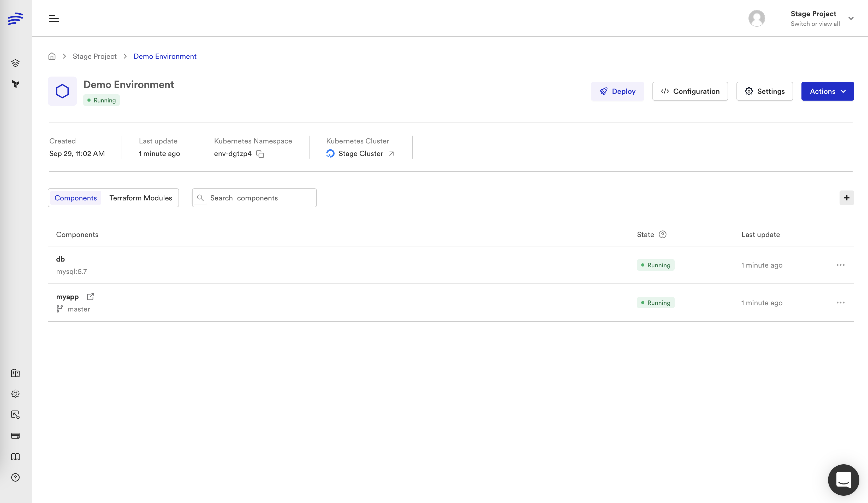The image size is (868, 503).
Task: Open the db component options menu
Action: point(840,265)
